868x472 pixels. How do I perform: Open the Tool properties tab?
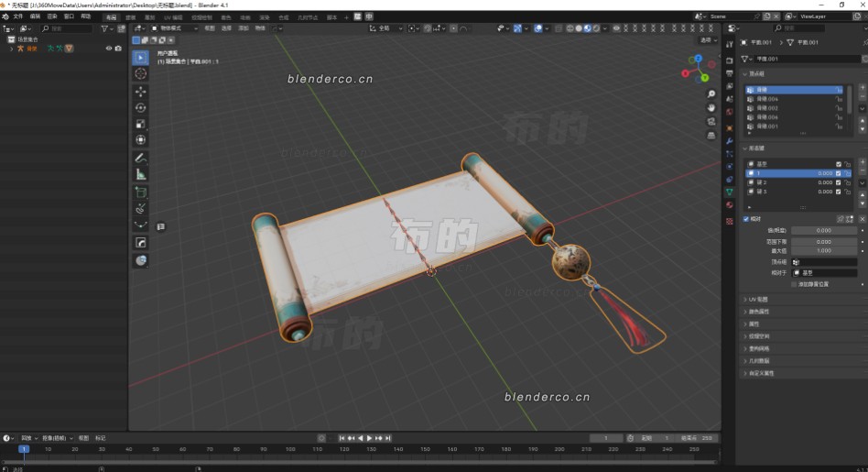click(730, 45)
